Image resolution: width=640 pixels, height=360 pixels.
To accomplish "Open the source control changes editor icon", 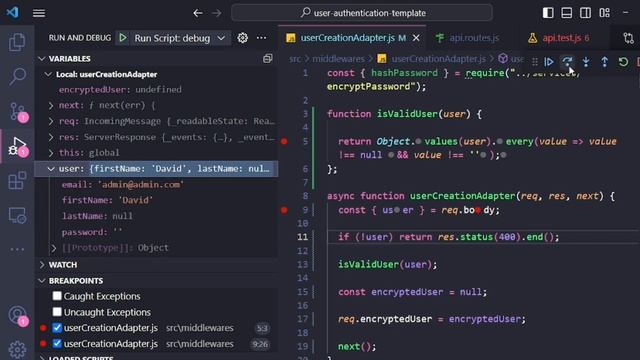I will pos(629,38).
